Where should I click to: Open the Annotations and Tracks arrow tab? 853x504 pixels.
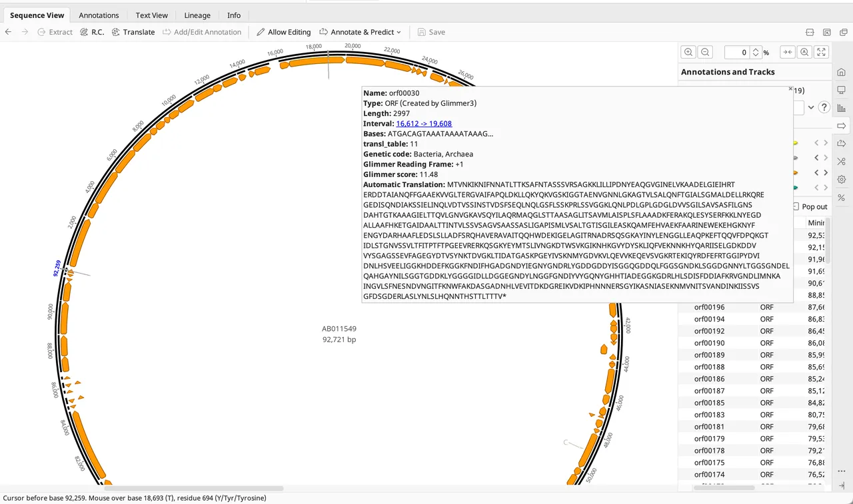coord(842,126)
